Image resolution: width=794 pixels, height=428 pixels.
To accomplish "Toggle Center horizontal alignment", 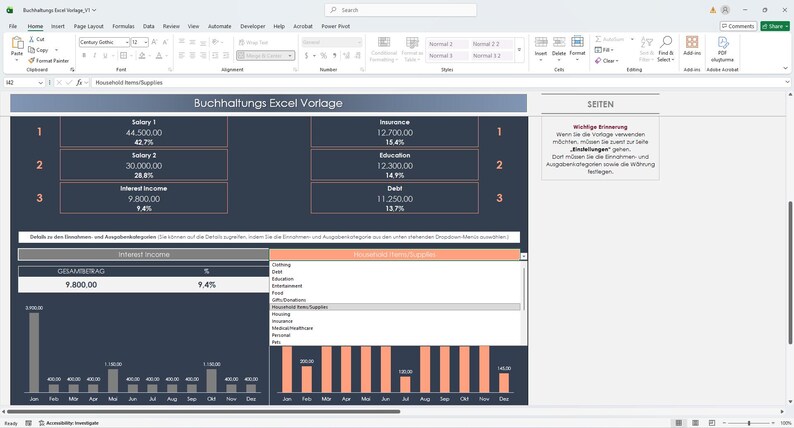I will (x=192, y=56).
